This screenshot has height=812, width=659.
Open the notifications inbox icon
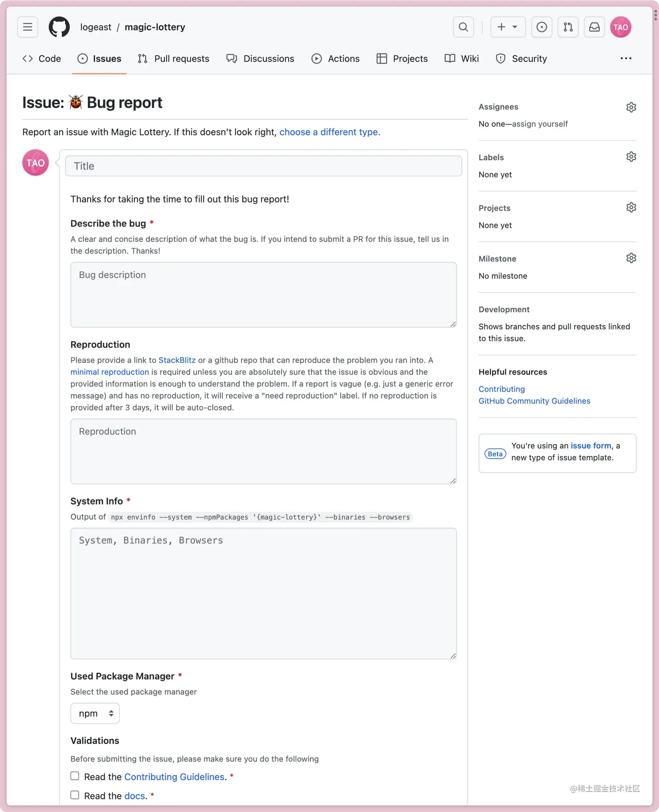point(594,27)
